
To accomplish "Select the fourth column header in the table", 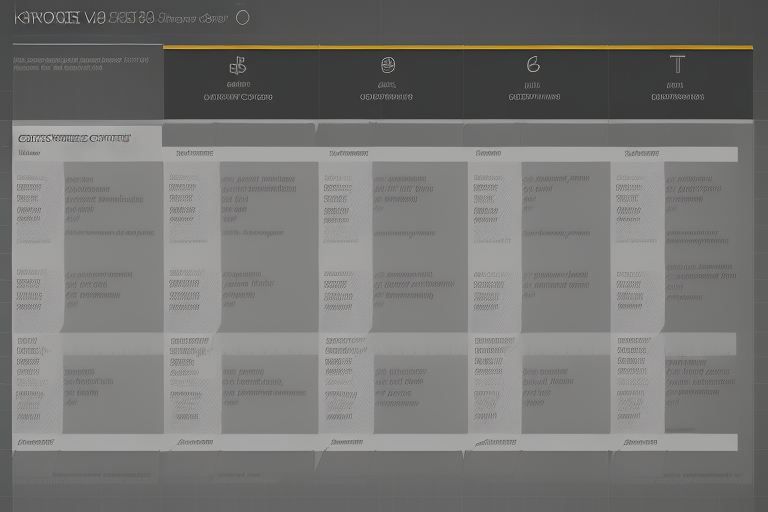I will (x=488, y=154).
